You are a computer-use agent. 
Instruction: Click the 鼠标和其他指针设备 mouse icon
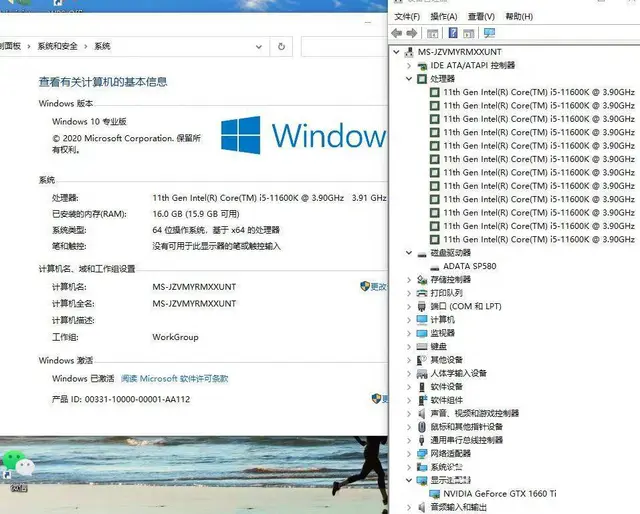(422, 427)
